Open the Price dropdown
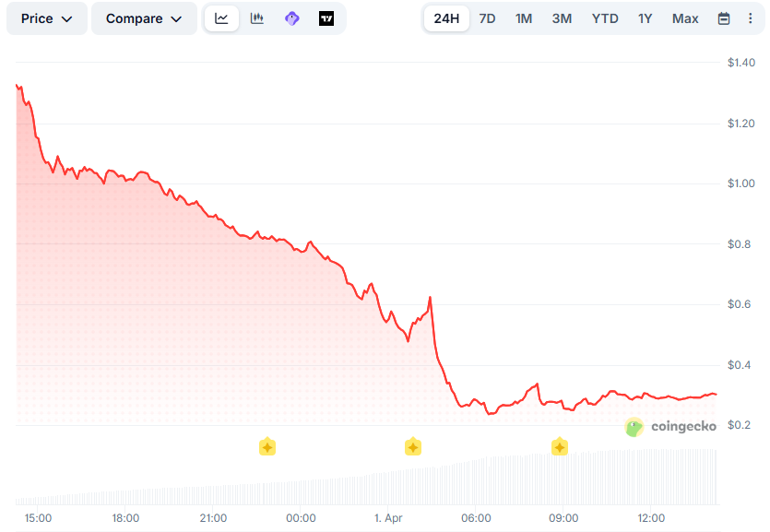Image resolution: width=770 pixels, height=532 pixels. coord(46,18)
